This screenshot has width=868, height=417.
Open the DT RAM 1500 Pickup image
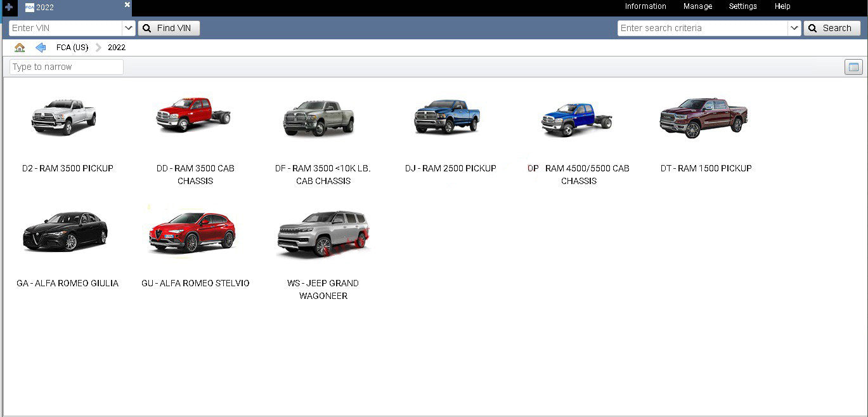pos(704,118)
